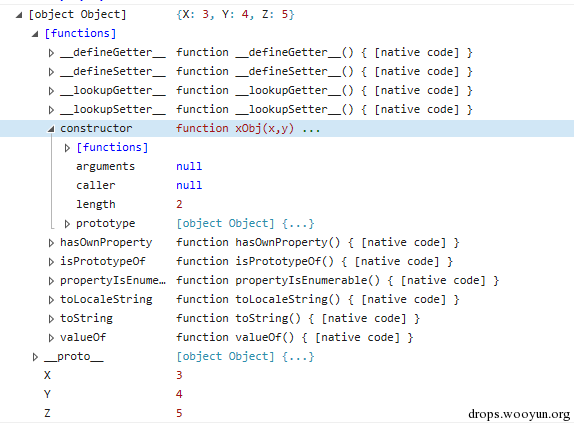Screen dimensions: 574x426
Task: Expand the hasOwnProperty function entry
Action: coord(51,243)
